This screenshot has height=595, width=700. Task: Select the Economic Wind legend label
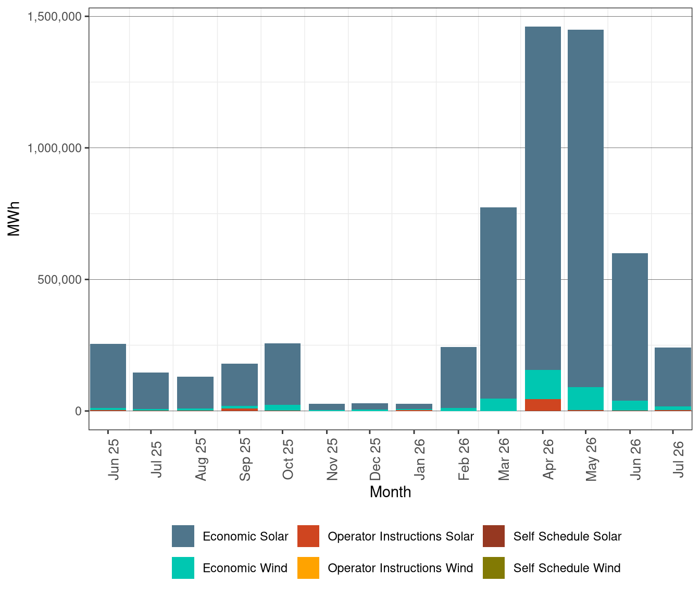pos(245,568)
